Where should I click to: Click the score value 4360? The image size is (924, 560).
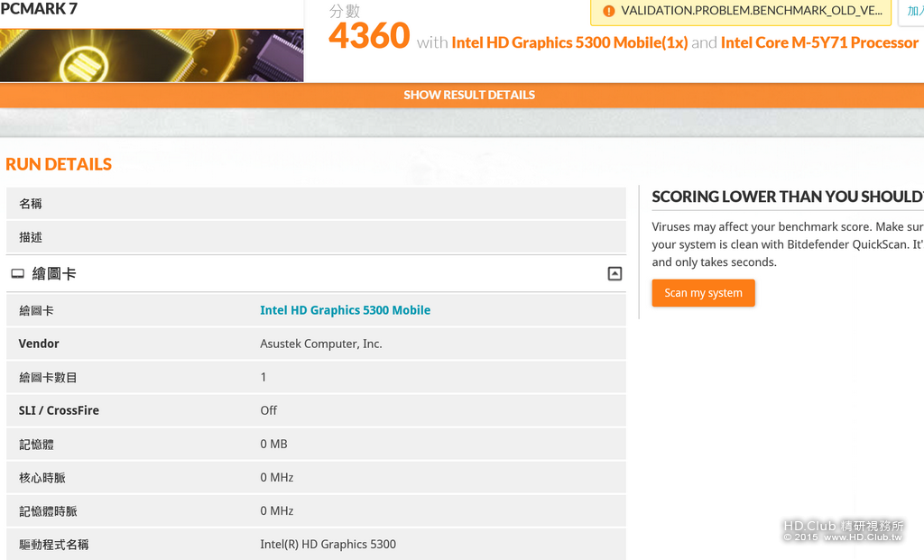[x=369, y=35]
